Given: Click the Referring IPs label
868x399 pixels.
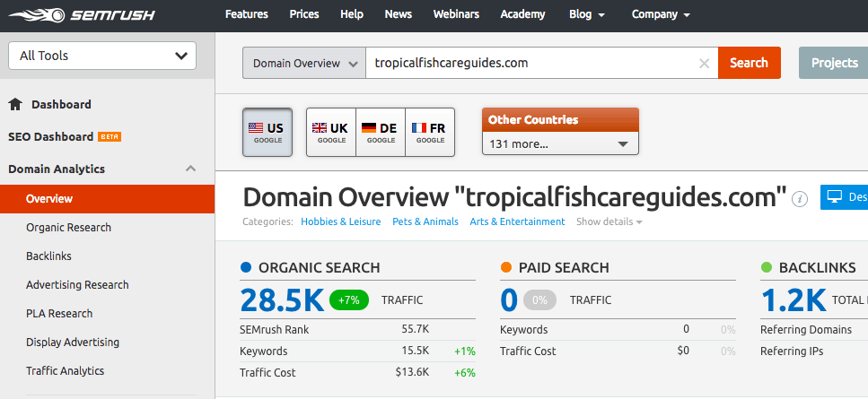Looking at the screenshot, I should (792, 351).
